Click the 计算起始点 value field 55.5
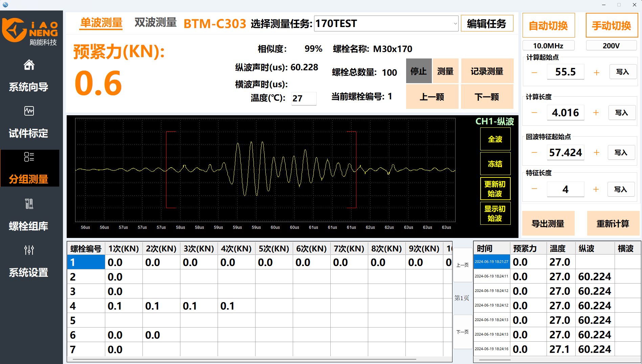 [566, 72]
